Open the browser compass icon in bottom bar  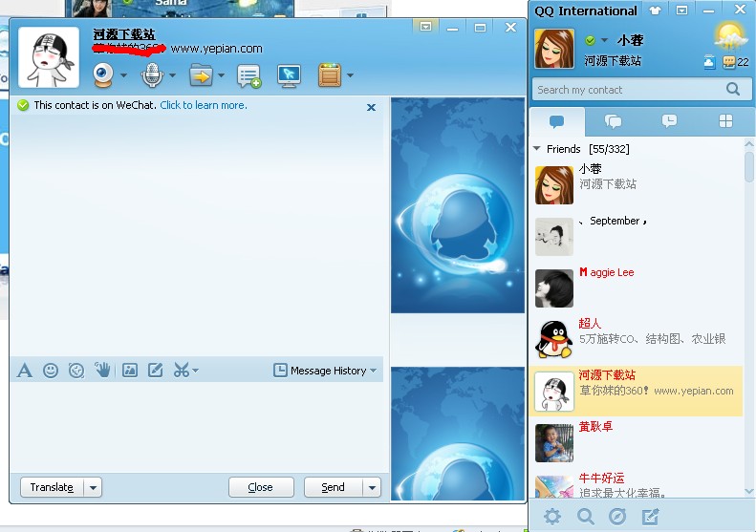(x=617, y=517)
